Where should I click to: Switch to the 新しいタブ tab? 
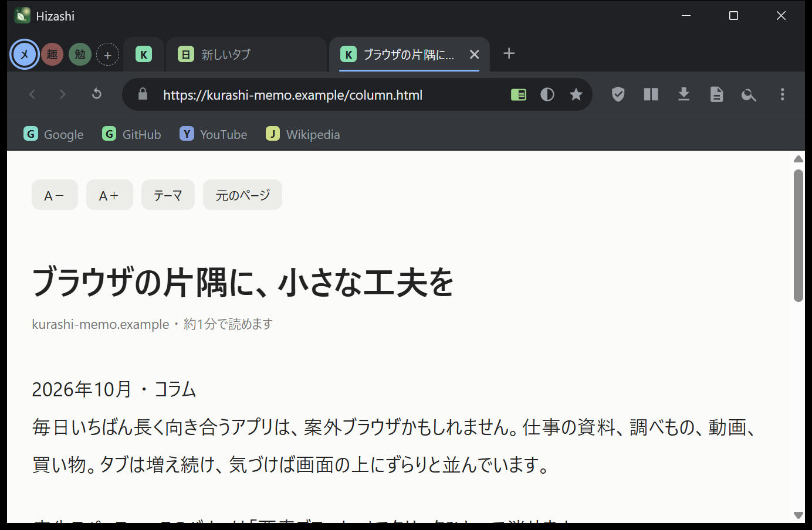(246, 55)
